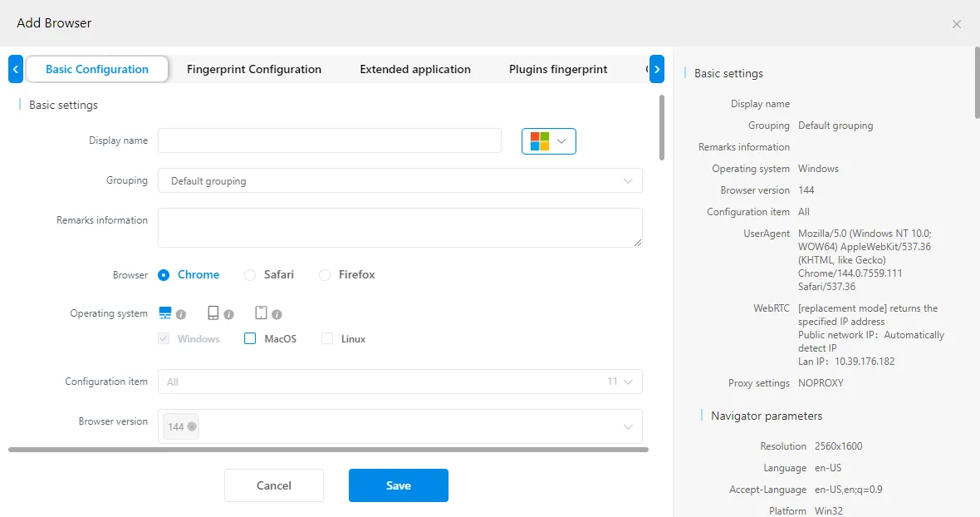Click into the Display name field
This screenshot has width=980, height=517.
click(x=329, y=140)
